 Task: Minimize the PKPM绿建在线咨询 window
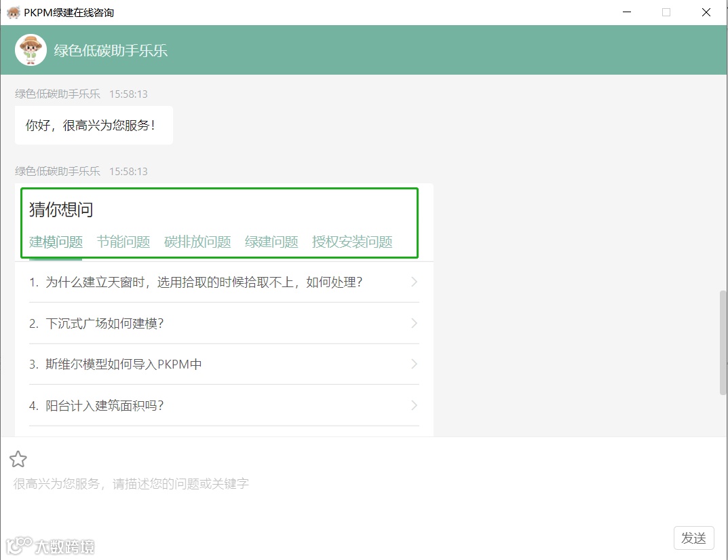point(627,12)
